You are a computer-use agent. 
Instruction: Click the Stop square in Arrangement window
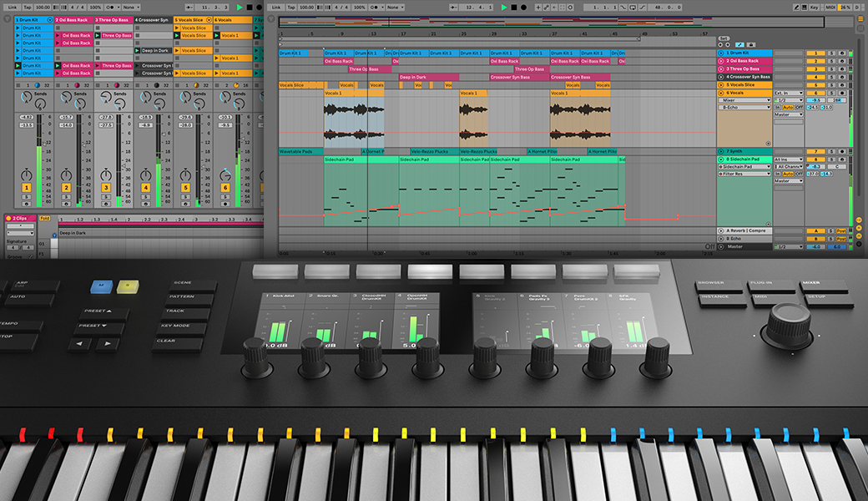[x=513, y=8]
